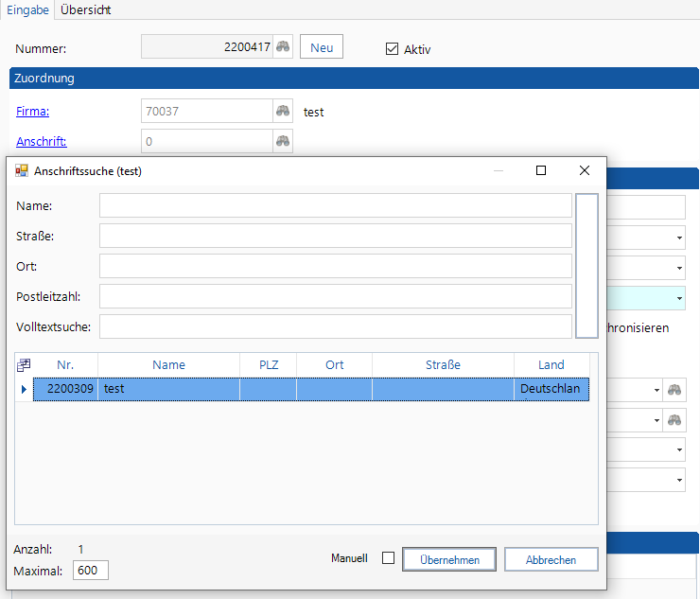
Task: Sort results by Ort column header
Action: [334, 365]
